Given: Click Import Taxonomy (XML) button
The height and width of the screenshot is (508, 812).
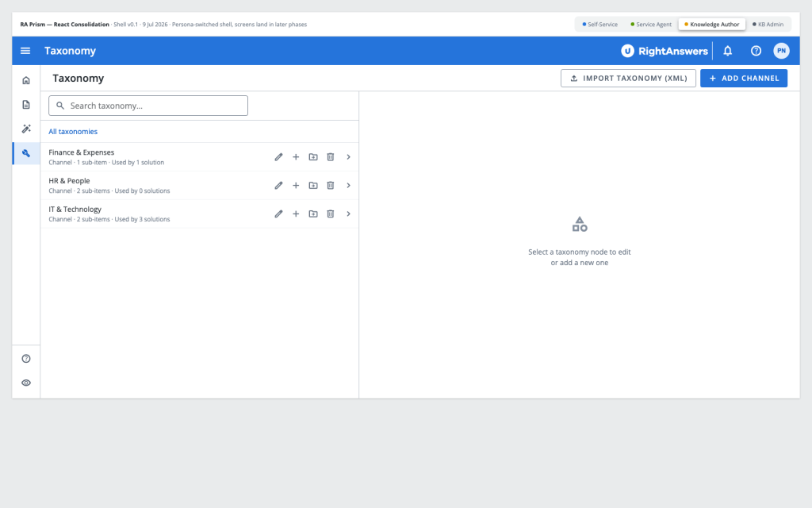Looking at the screenshot, I should click(x=628, y=79).
